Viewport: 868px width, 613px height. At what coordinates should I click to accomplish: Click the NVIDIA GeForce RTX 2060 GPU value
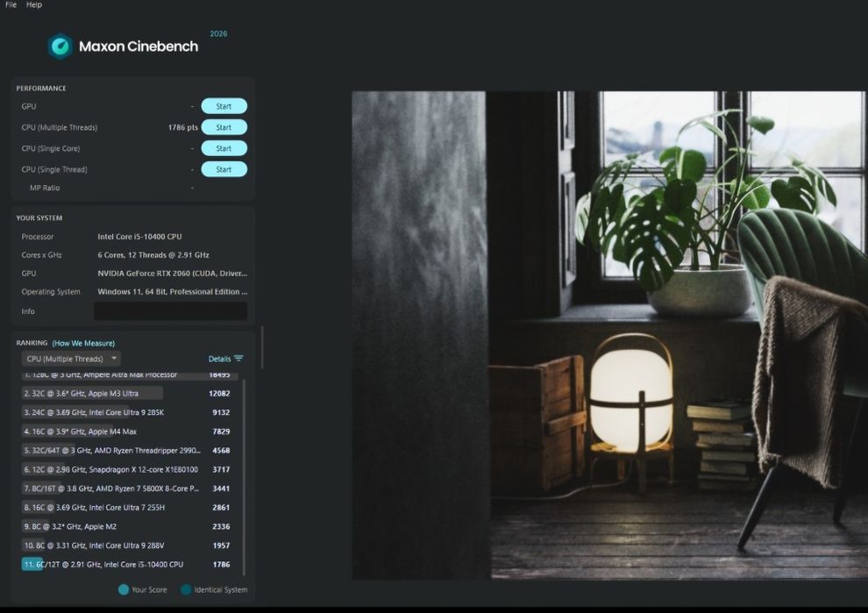click(172, 273)
